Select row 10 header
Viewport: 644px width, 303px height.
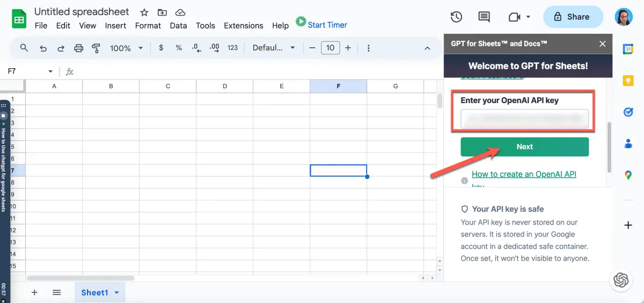13,207
